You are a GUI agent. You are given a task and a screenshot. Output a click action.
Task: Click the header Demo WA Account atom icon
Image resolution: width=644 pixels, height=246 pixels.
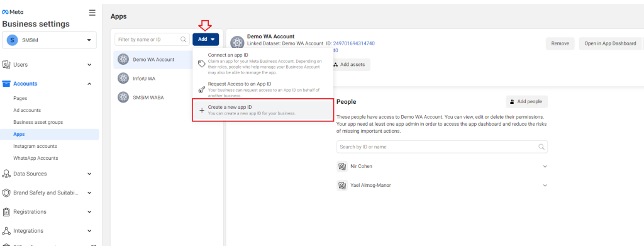(x=237, y=43)
